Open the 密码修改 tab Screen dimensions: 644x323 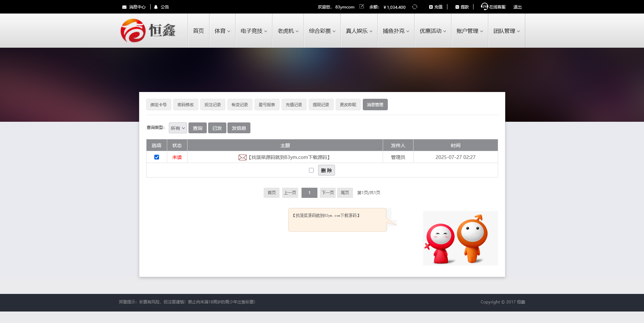point(186,105)
